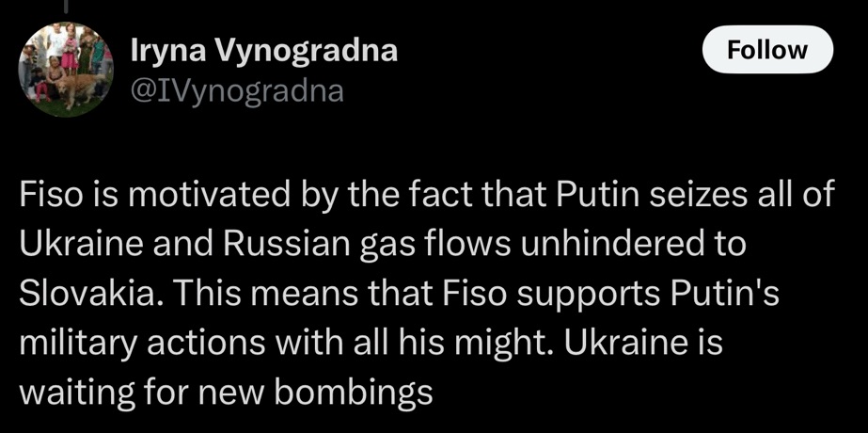Click the word "might" in the tweet
Screen dimensions: 868x433
click(x=511, y=340)
